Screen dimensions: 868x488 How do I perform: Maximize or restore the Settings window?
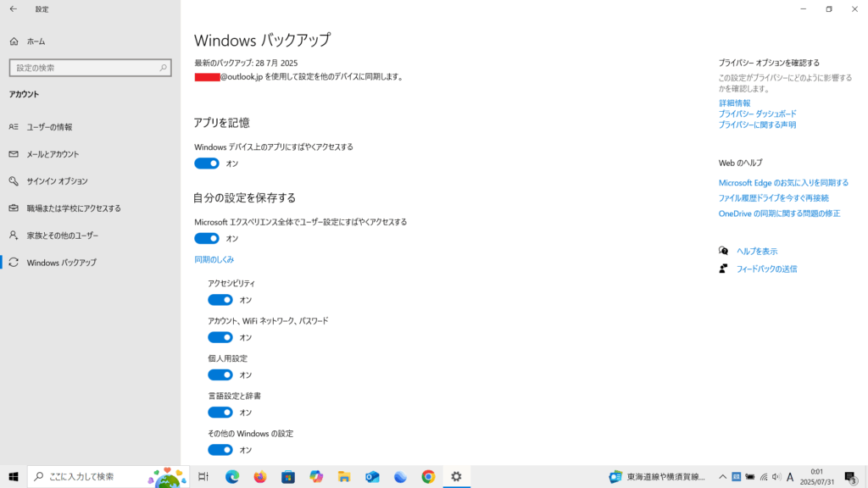[x=829, y=8]
